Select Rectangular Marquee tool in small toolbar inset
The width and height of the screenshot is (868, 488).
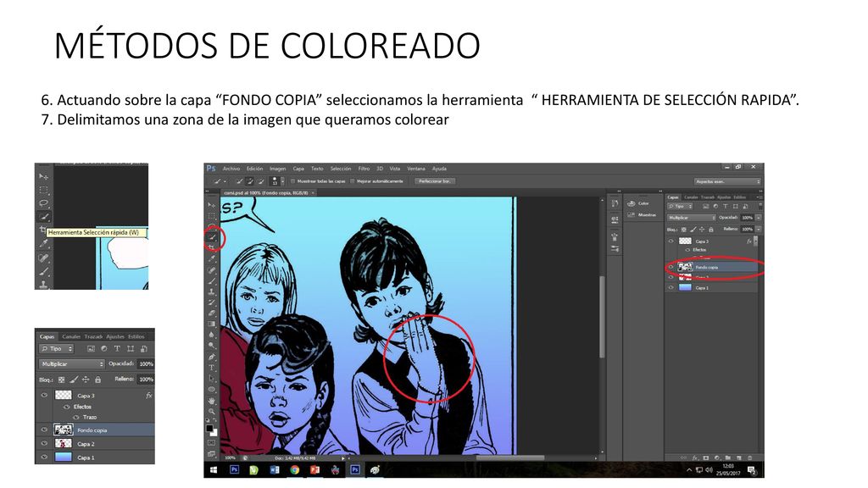point(43,190)
